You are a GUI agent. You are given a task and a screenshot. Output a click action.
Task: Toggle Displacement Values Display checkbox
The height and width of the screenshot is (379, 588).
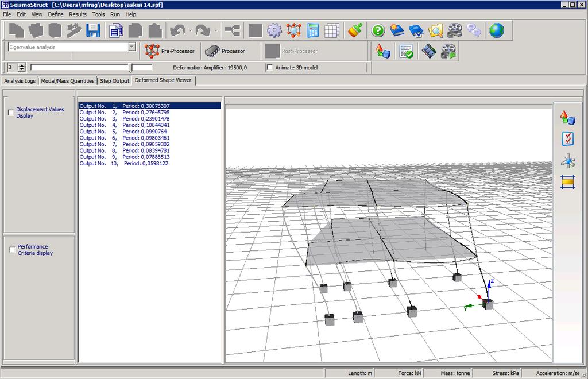tap(11, 113)
